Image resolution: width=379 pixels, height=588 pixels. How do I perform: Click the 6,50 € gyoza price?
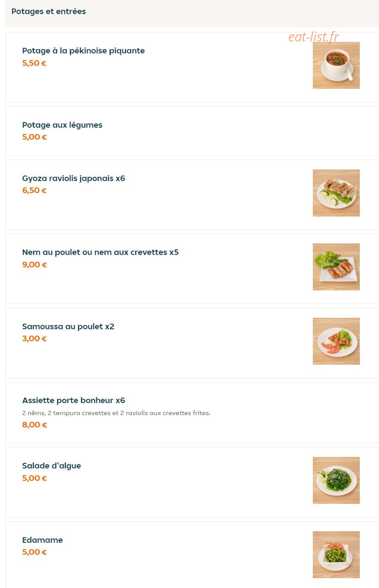pos(35,190)
